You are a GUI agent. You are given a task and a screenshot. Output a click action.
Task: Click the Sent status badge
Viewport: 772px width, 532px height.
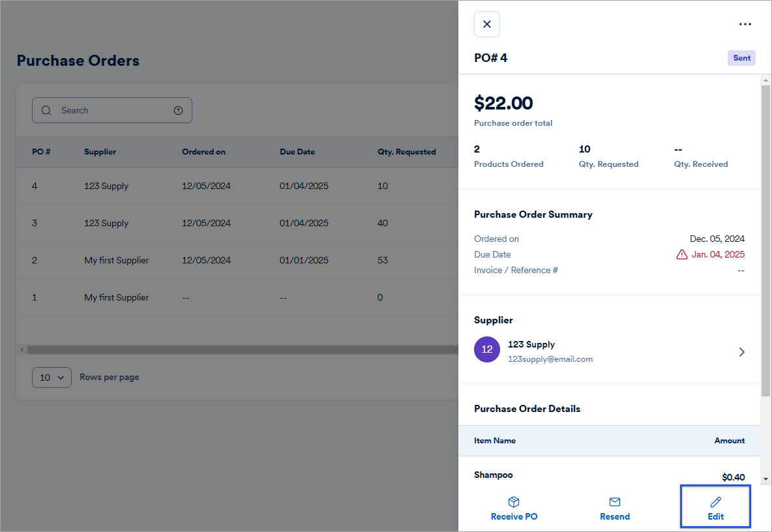click(x=741, y=57)
